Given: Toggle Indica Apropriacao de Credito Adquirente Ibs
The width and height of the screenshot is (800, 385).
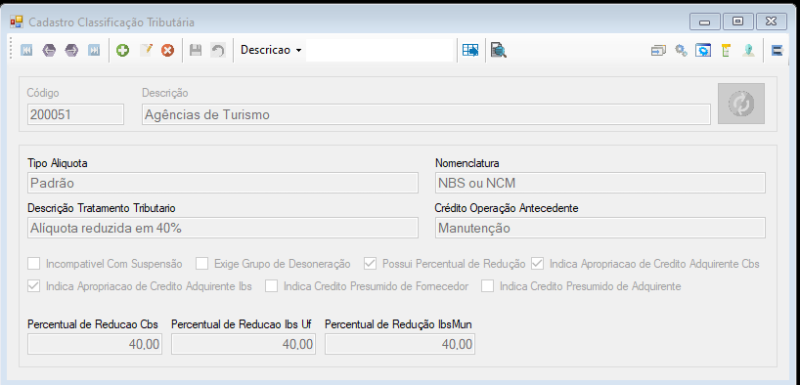Looking at the screenshot, I should point(34,286).
